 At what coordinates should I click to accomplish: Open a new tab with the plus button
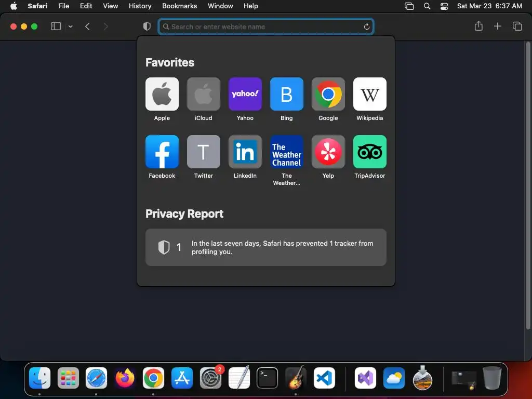(x=497, y=26)
